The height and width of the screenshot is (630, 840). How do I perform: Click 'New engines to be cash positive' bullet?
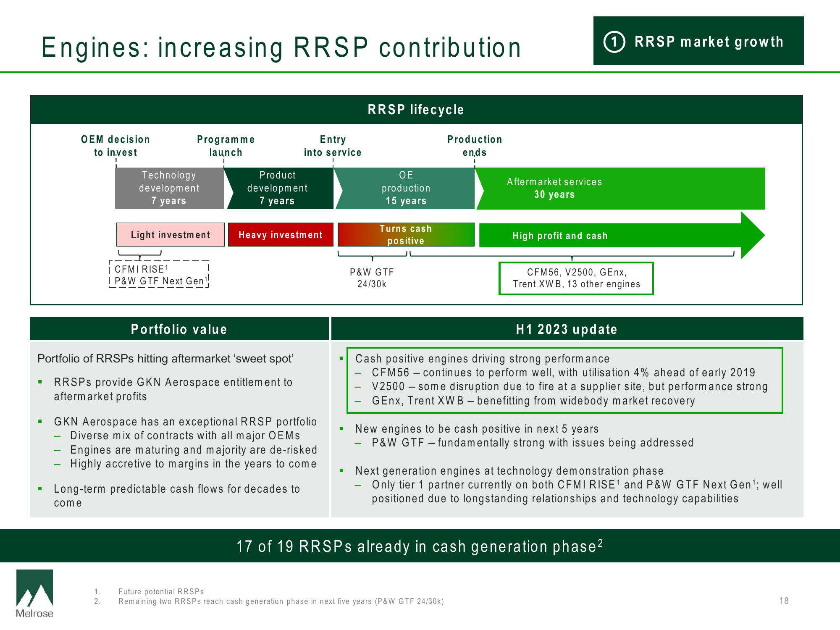pos(477,429)
